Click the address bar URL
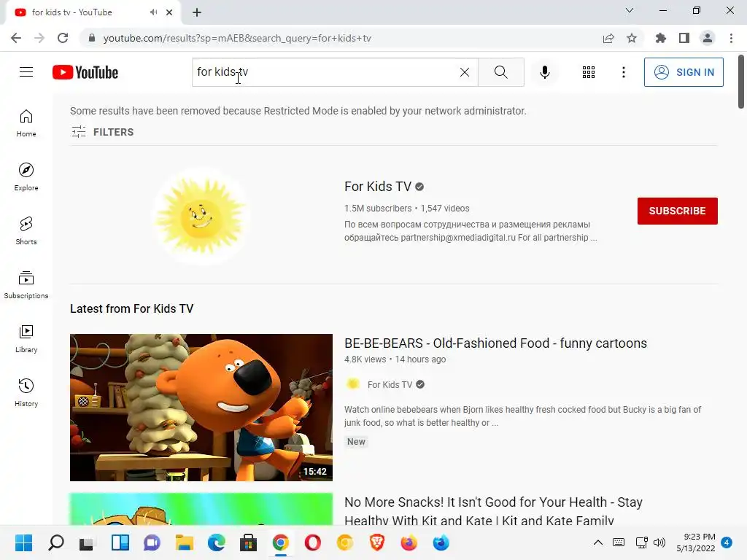The width and height of the screenshot is (747, 560). point(237,38)
